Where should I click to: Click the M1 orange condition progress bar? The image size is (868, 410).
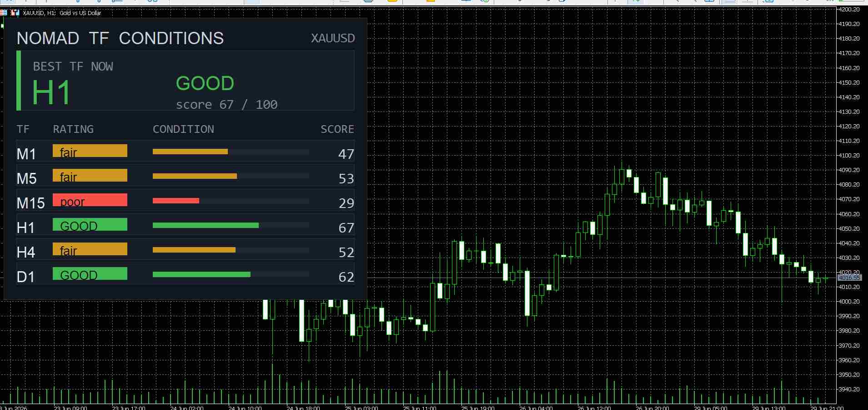click(x=190, y=152)
